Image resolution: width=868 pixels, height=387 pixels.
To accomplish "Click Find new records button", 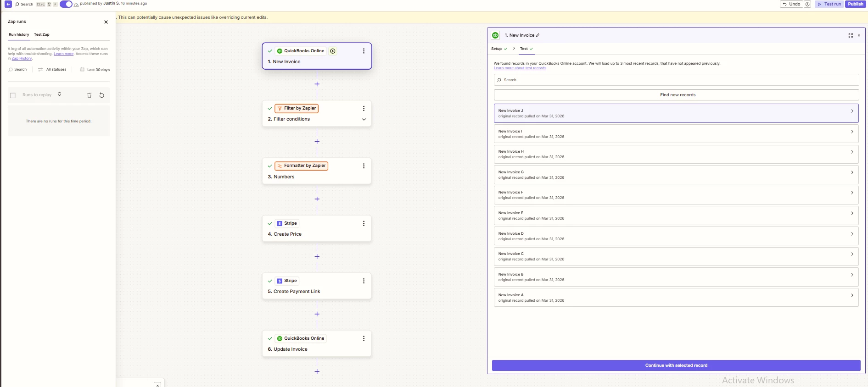I will point(676,95).
